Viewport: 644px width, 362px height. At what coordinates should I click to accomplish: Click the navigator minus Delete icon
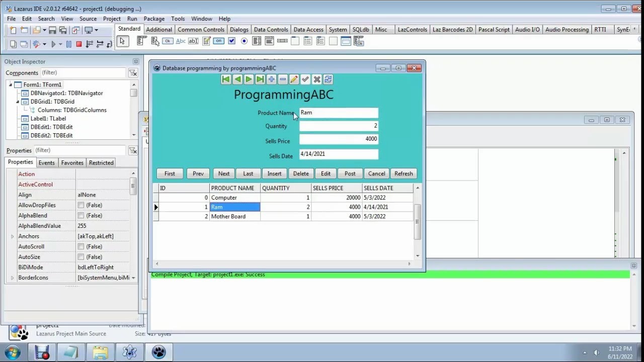[283, 79]
